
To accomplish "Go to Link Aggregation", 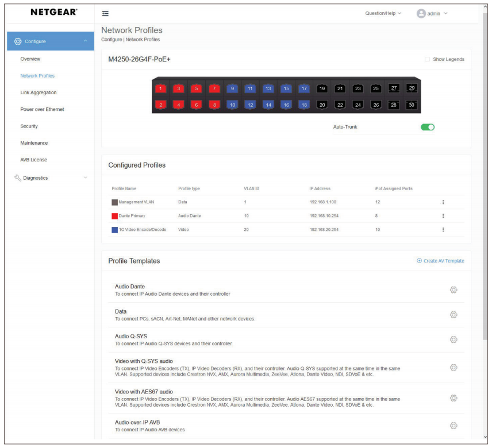I will tap(39, 92).
